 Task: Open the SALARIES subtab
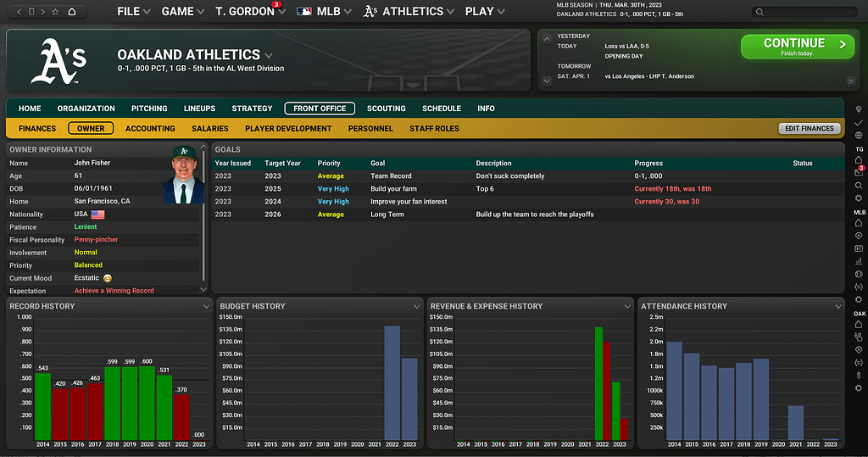point(210,129)
